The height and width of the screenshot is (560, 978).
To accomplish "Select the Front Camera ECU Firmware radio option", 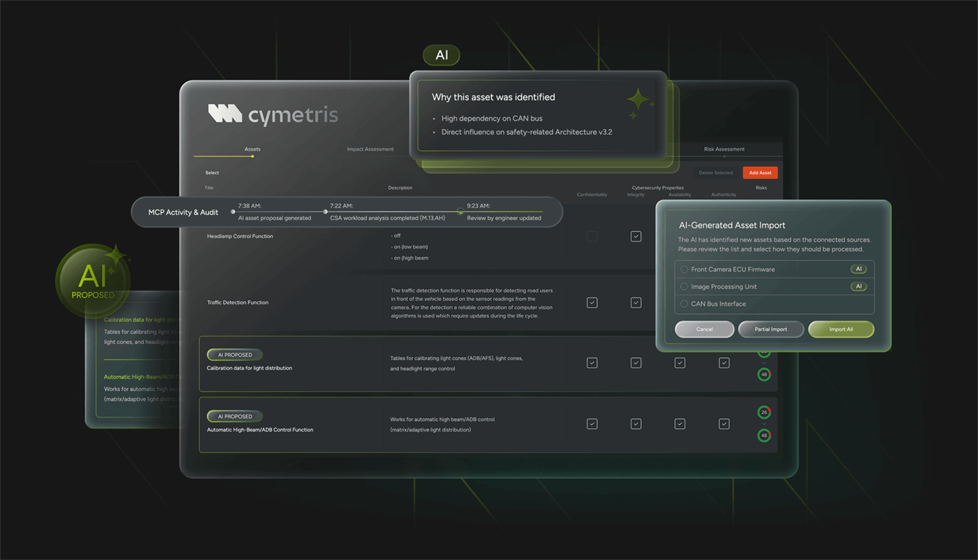I will (x=684, y=270).
